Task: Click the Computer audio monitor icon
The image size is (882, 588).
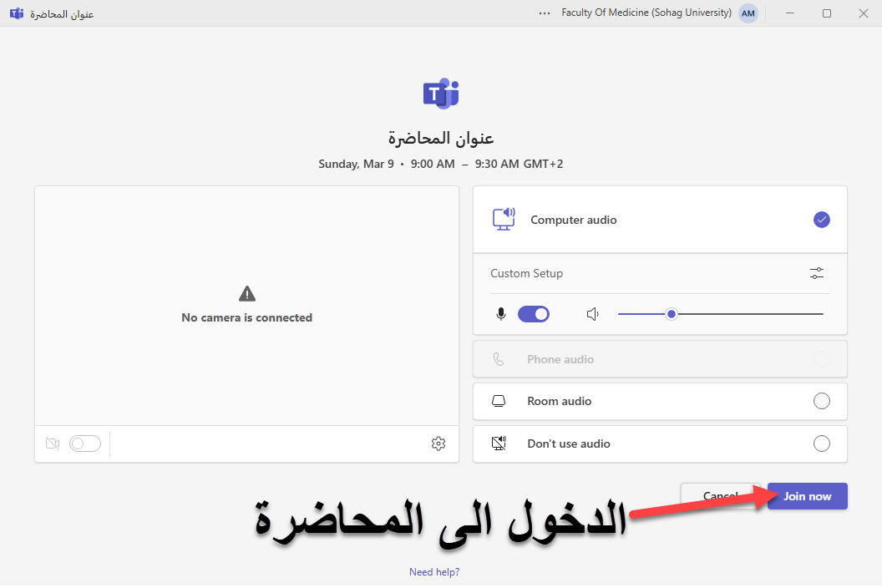Action: pos(504,220)
